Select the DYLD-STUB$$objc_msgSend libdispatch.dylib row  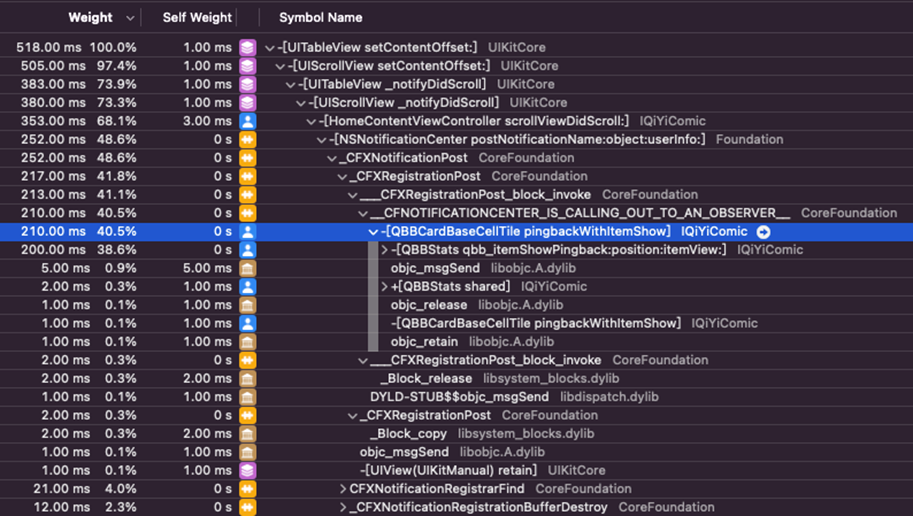click(x=456, y=397)
